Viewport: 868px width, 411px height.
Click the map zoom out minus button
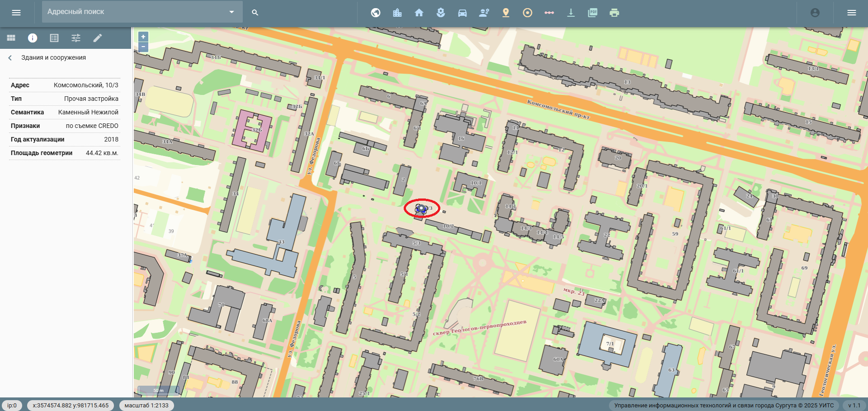[x=143, y=47]
